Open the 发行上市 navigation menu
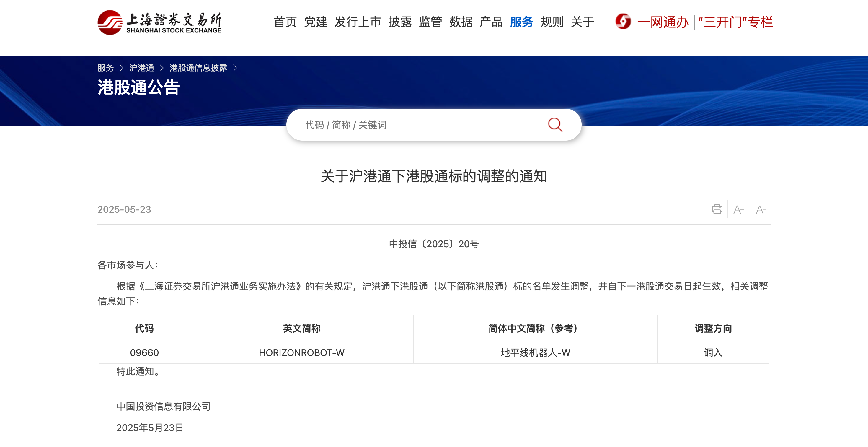 tap(358, 22)
